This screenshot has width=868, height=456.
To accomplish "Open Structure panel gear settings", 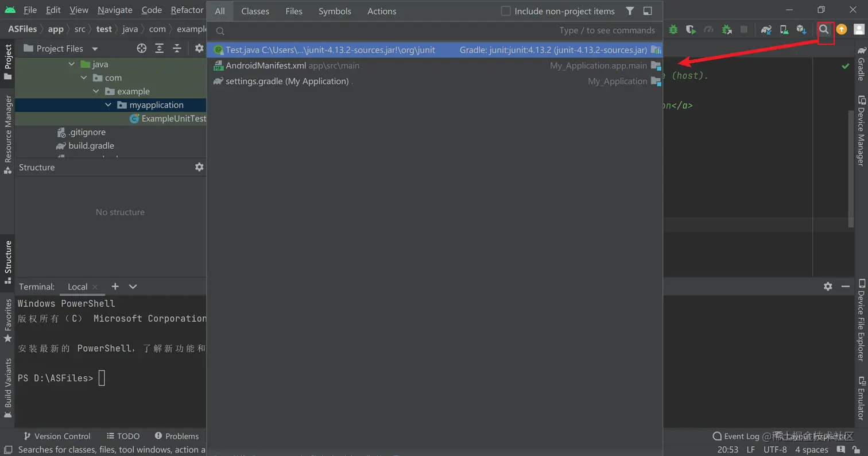I will [x=199, y=167].
